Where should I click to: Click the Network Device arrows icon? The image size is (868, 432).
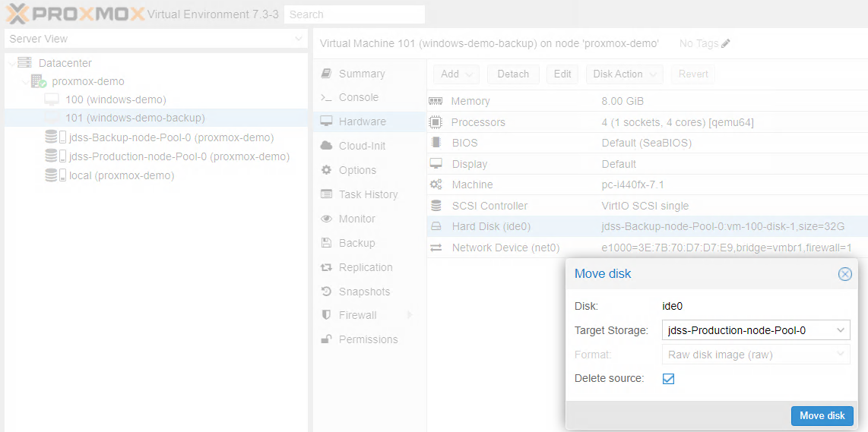tap(436, 248)
